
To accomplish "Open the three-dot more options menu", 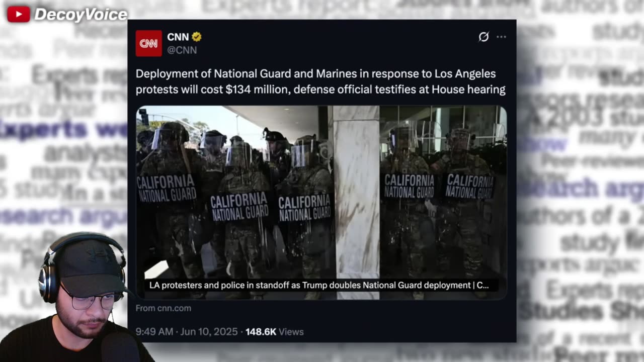I will [x=501, y=37].
